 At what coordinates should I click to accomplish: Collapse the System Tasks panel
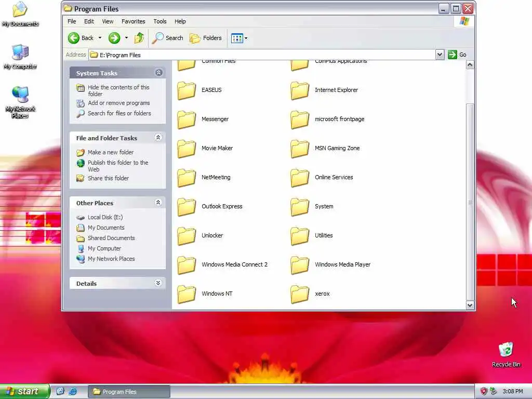pyautogui.click(x=158, y=73)
